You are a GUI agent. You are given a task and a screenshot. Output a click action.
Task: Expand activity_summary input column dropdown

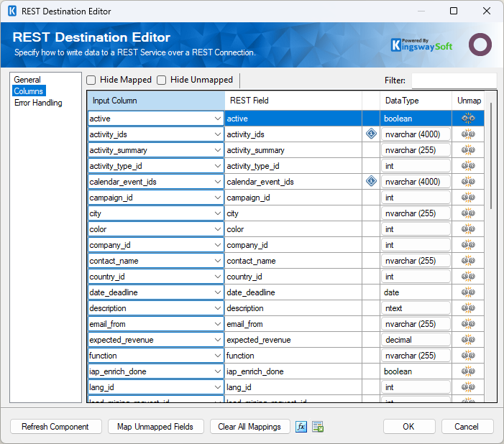(x=218, y=150)
